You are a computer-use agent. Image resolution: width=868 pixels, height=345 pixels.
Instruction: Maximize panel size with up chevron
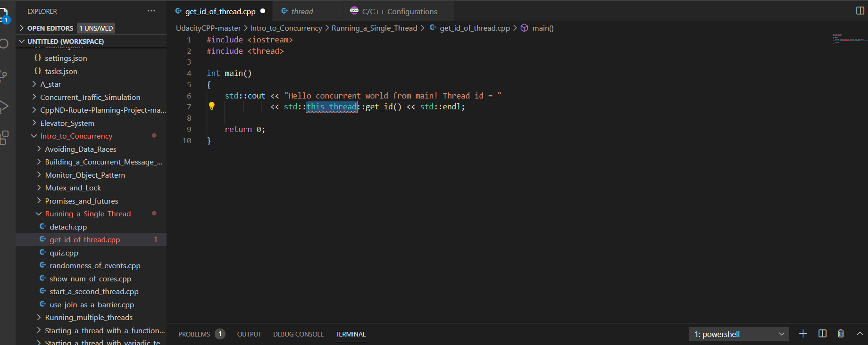pos(860,334)
